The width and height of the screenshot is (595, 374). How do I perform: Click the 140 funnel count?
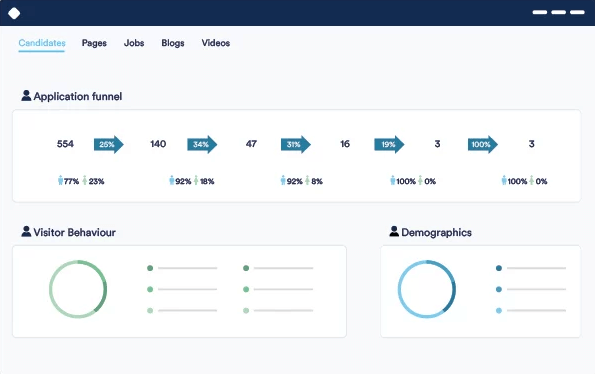click(x=158, y=144)
